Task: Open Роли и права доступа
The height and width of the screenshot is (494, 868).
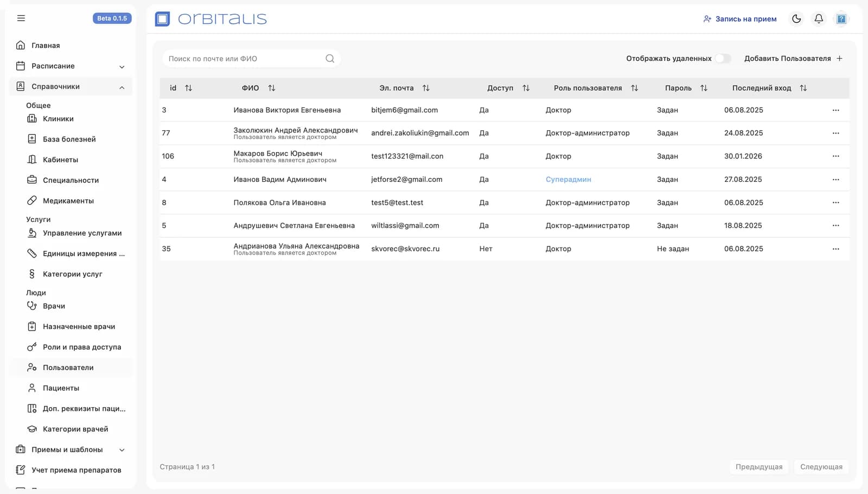Action: click(x=82, y=347)
